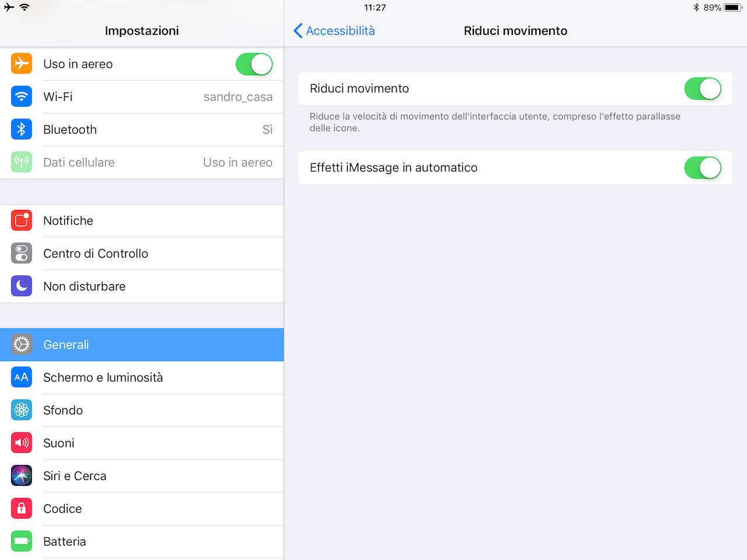Open the Siri e Cerca icon

point(22,476)
